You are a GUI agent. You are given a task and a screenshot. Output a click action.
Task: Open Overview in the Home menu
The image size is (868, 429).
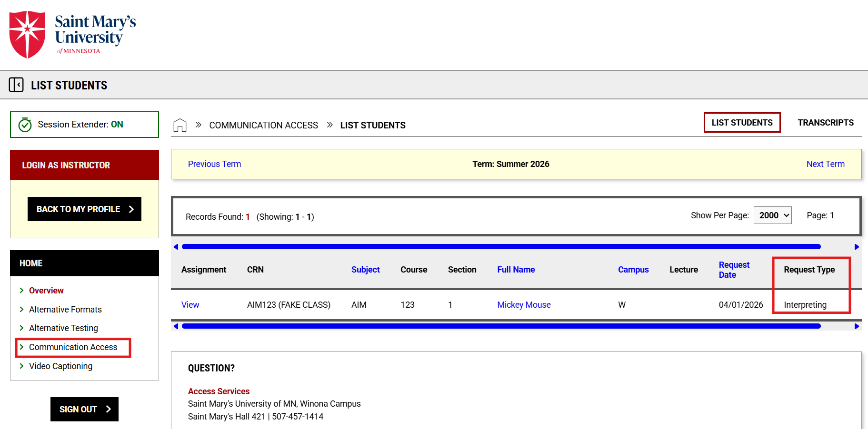tap(46, 291)
